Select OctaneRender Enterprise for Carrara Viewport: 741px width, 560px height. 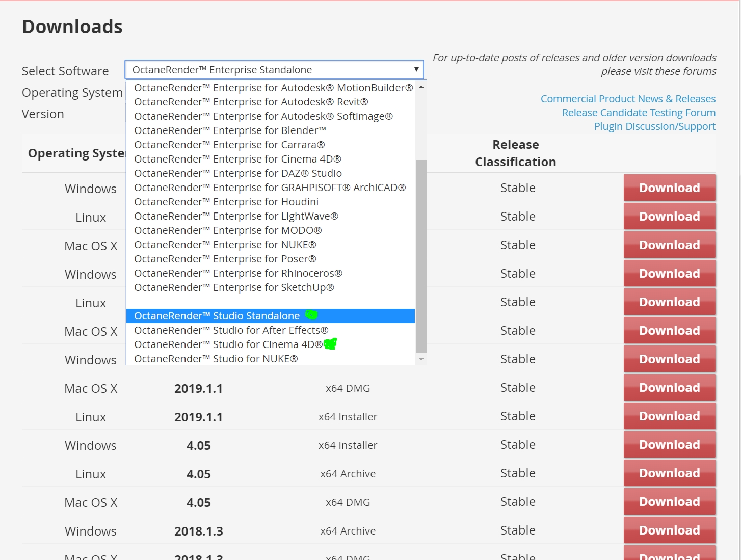point(271,145)
